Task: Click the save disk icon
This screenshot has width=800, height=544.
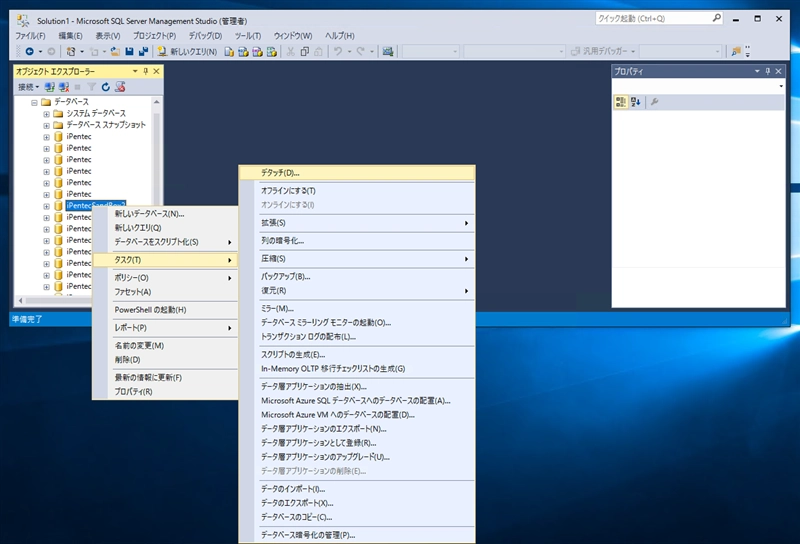Action: [129, 51]
